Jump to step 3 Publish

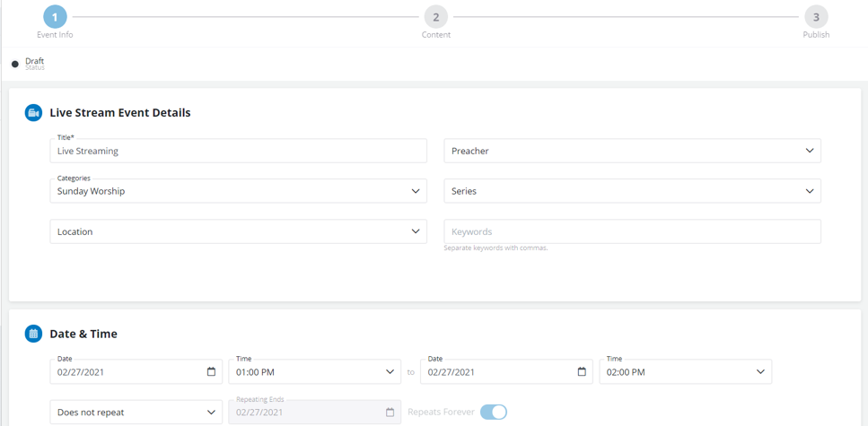click(x=816, y=17)
